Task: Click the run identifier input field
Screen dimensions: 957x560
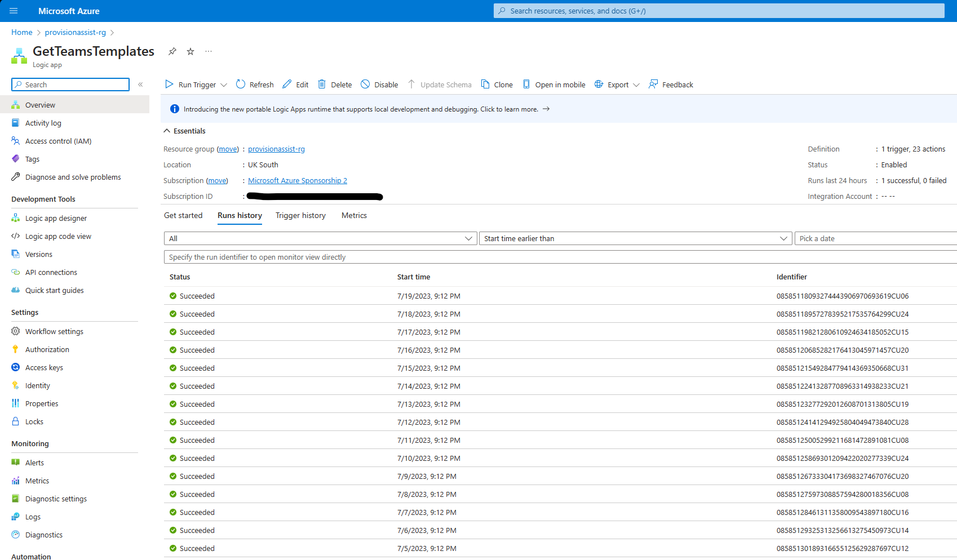Action: 560,257
